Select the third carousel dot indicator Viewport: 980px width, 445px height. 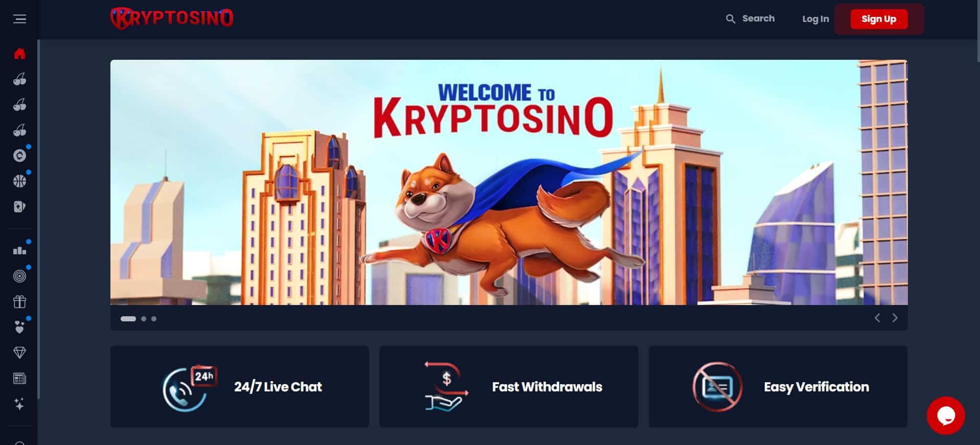coord(154,319)
